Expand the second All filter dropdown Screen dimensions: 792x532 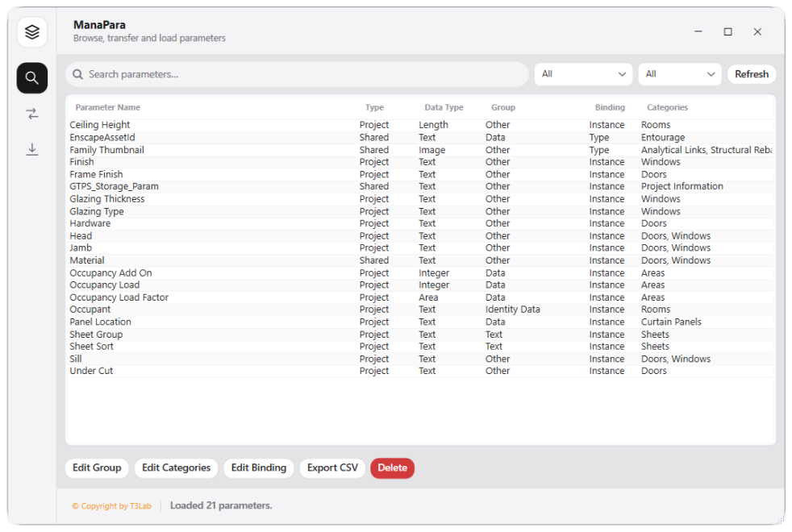pyautogui.click(x=679, y=74)
